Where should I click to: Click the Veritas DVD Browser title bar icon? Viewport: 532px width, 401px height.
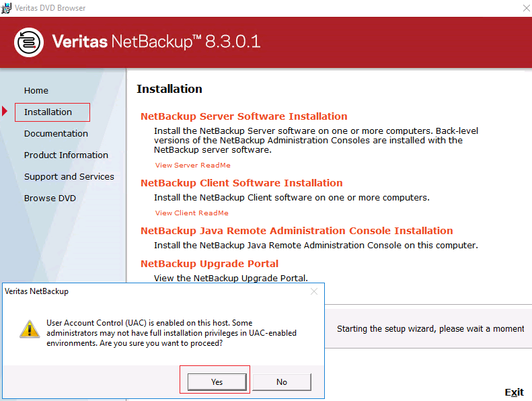(x=7, y=8)
